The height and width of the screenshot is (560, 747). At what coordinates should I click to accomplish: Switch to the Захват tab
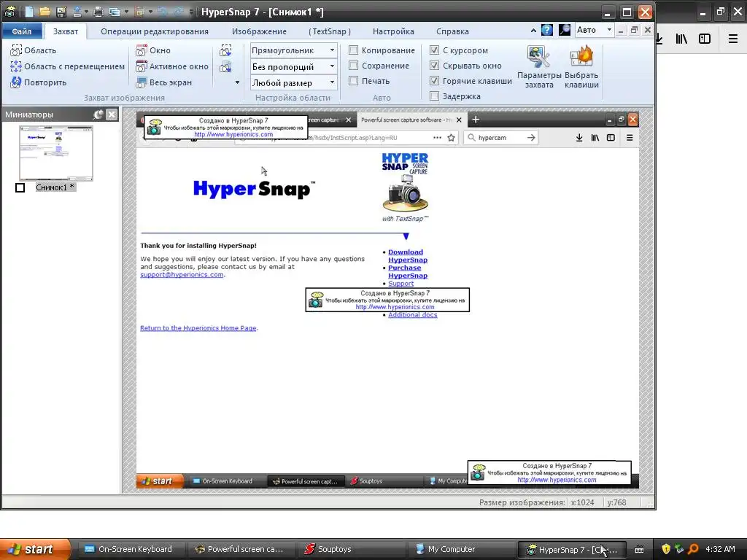click(65, 31)
